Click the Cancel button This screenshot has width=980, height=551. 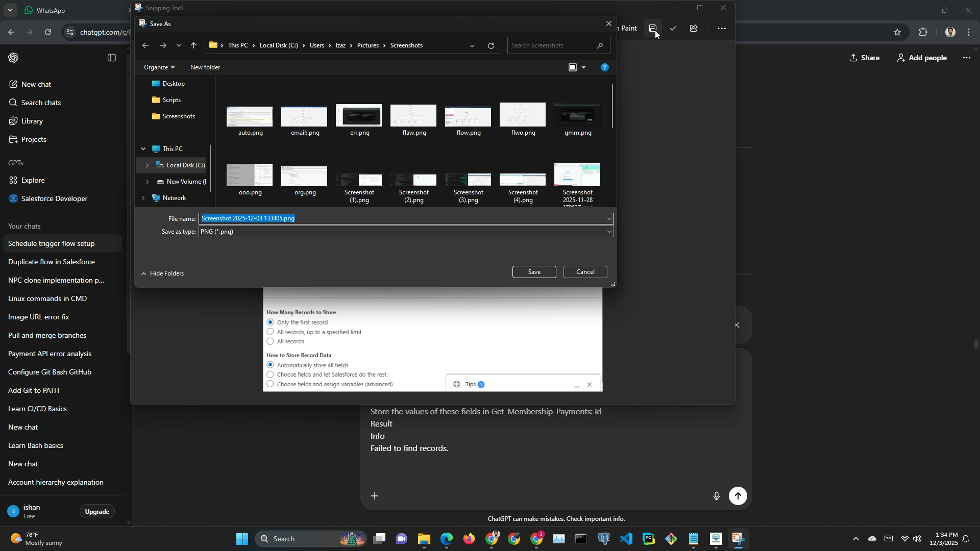585,272
